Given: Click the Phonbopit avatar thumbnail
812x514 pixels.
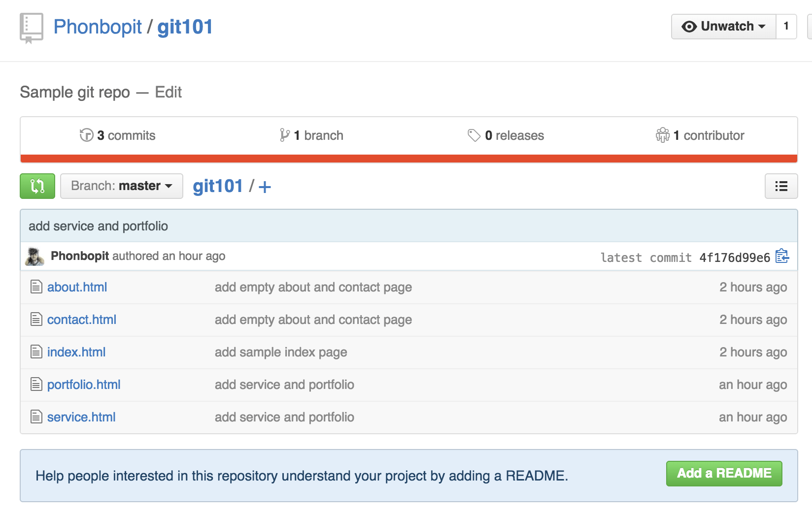Looking at the screenshot, I should click(x=34, y=257).
